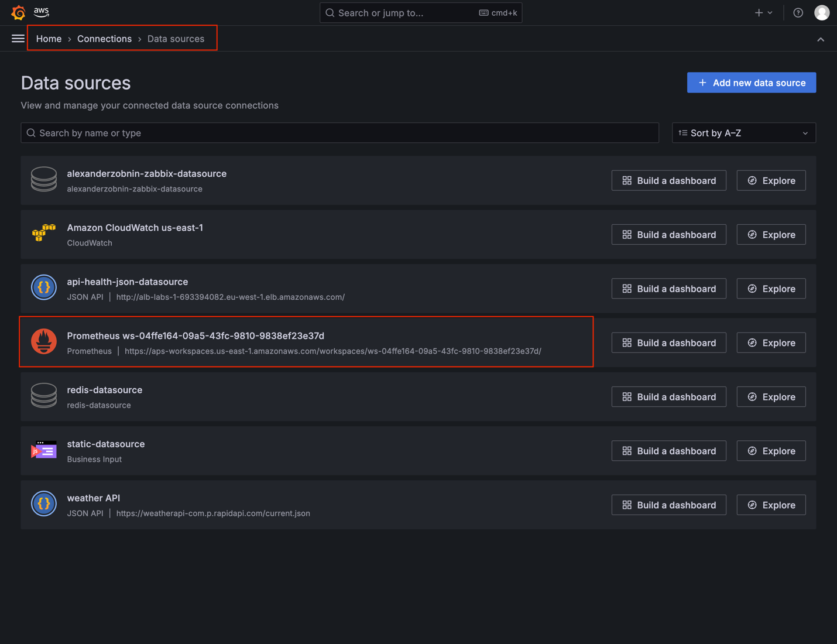This screenshot has width=837, height=644.
Task: Explore the weather API data source
Action: tap(771, 505)
